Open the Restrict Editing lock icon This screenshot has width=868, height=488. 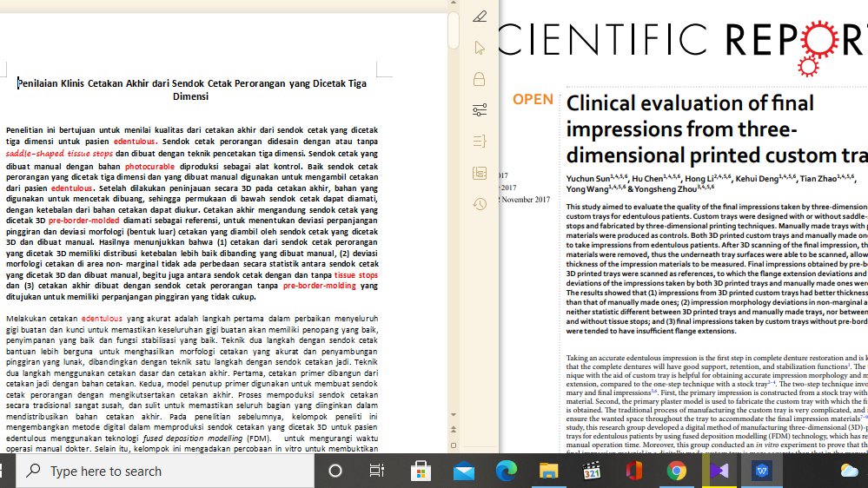480,79
